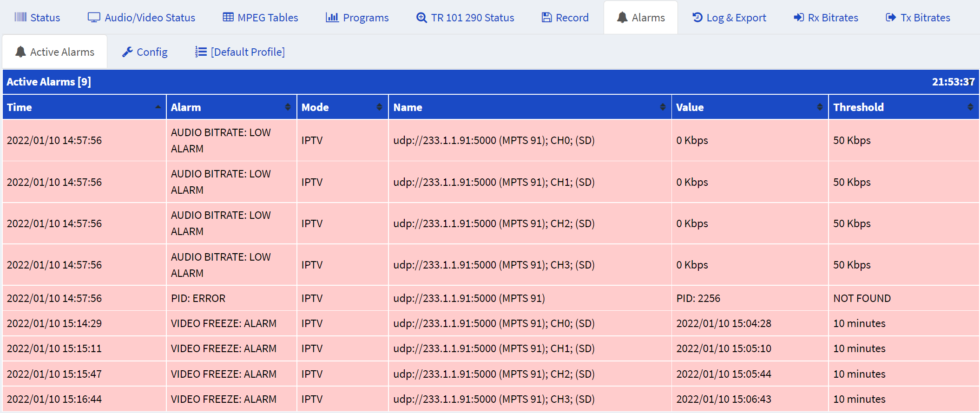
Task: Switch to Rx Bitrates tab
Action: [826, 17]
